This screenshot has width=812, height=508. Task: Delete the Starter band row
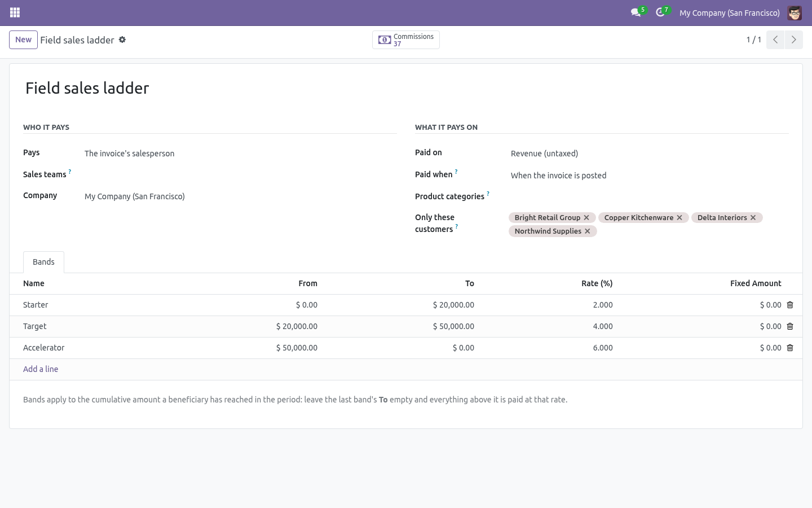click(790, 305)
